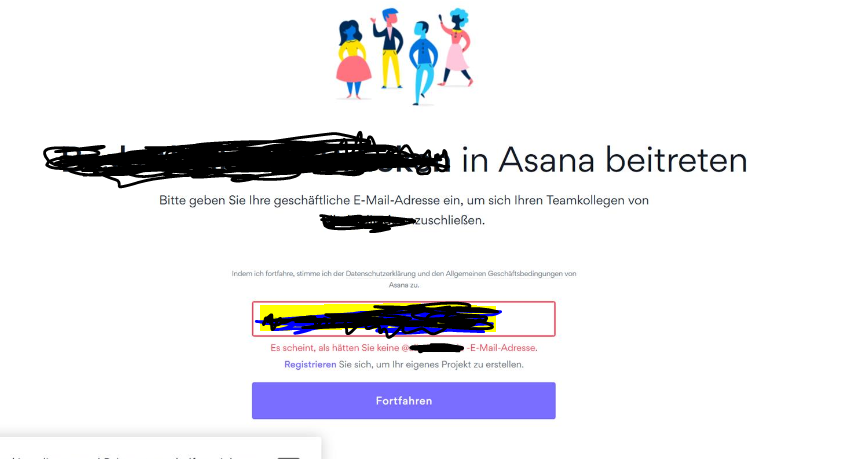The width and height of the screenshot is (852, 459).
Task: Click the blue hair of illustrated woman
Action: coord(460,15)
